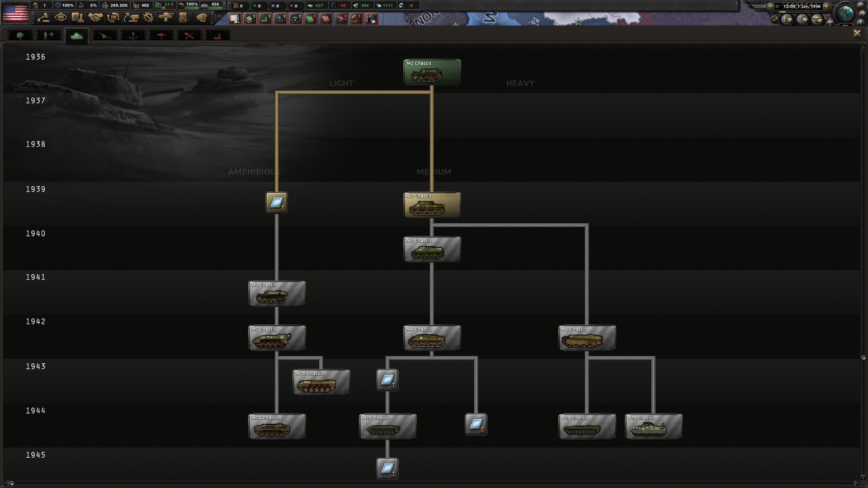The image size is (868, 488).
Task: Toggle the army map mode button
Action: (x=787, y=19)
